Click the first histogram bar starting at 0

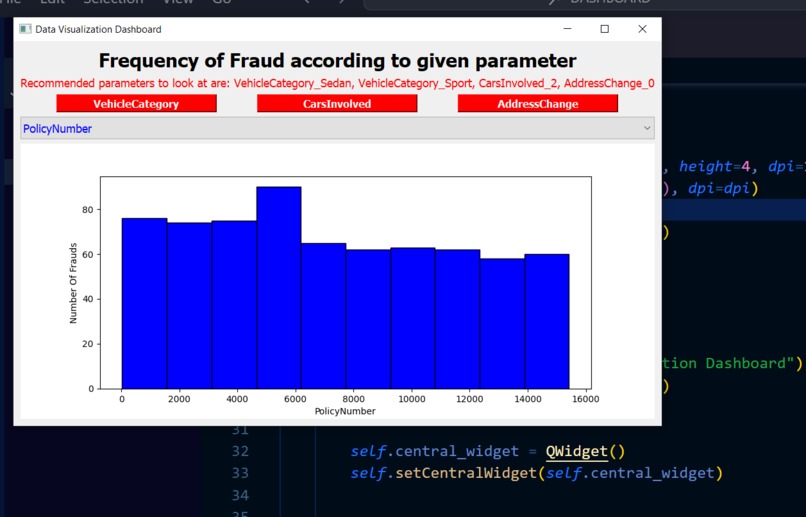[x=144, y=303]
